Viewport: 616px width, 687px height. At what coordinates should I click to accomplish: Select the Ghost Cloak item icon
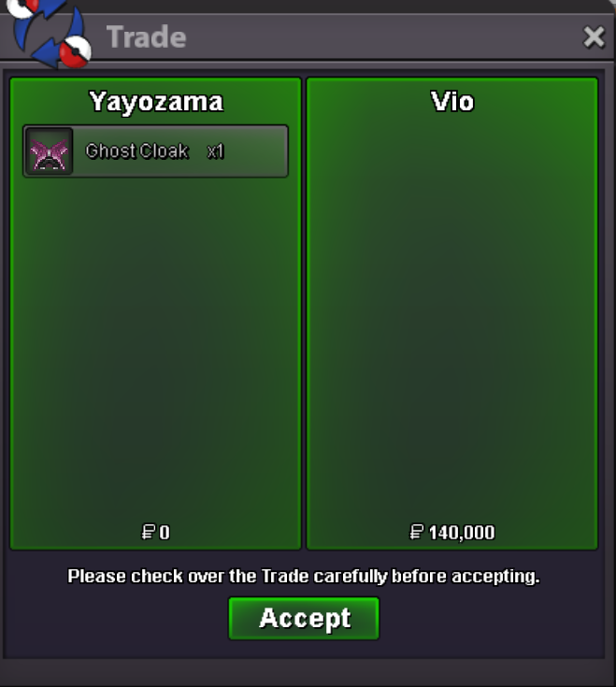(49, 151)
